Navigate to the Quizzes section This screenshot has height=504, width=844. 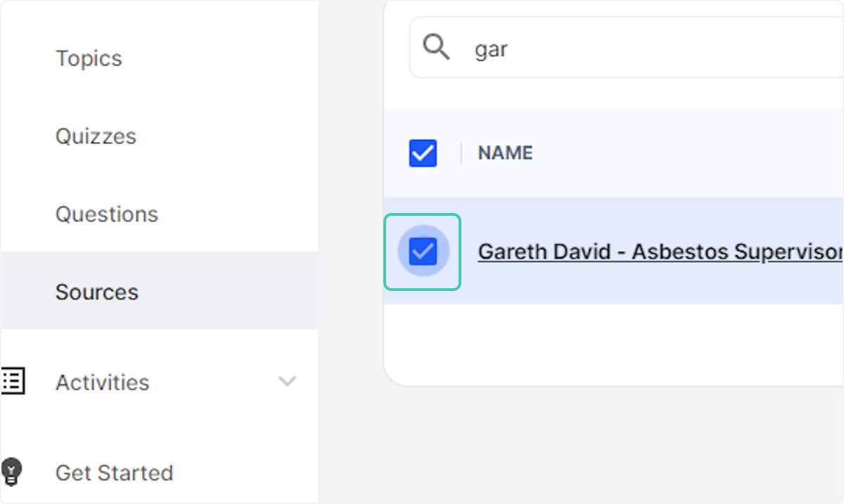(96, 136)
